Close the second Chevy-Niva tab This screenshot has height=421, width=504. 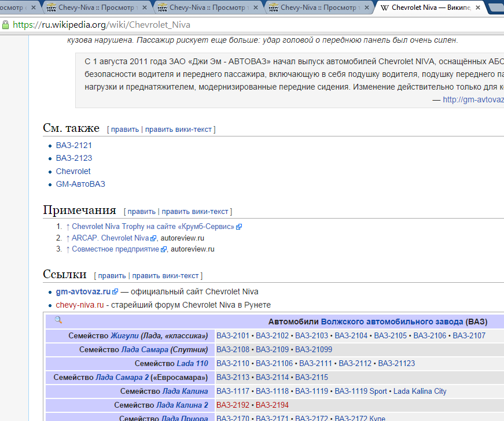point(145,8)
